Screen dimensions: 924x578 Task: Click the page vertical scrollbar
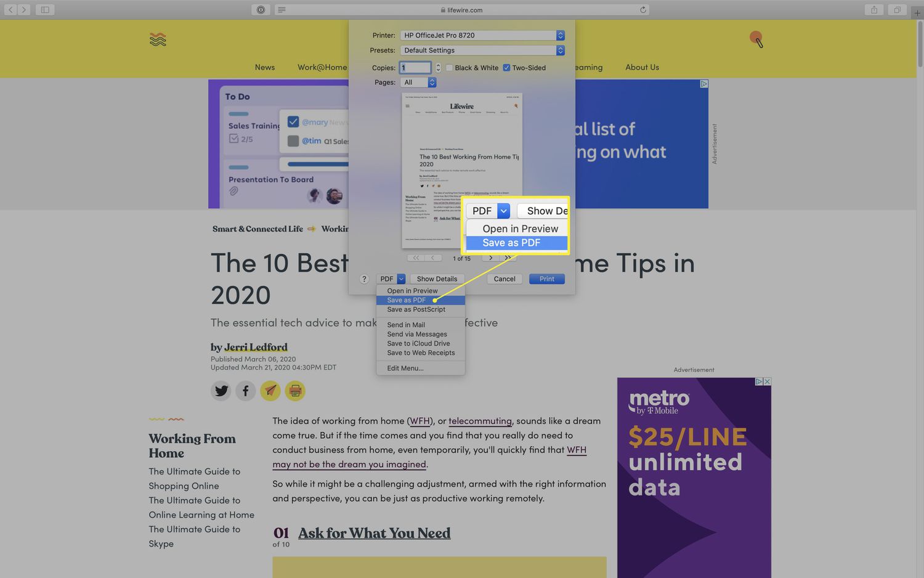pos(920,44)
